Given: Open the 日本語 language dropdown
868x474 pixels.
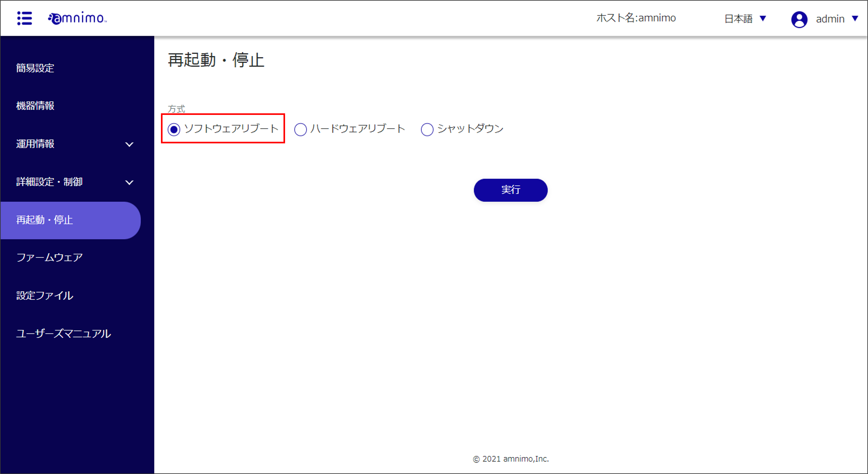Looking at the screenshot, I should (745, 18).
